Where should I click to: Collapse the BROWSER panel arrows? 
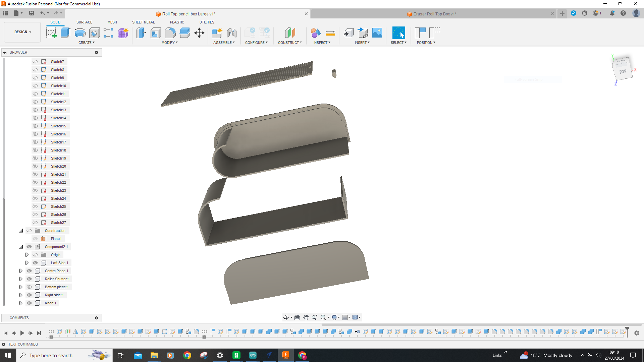(5, 52)
